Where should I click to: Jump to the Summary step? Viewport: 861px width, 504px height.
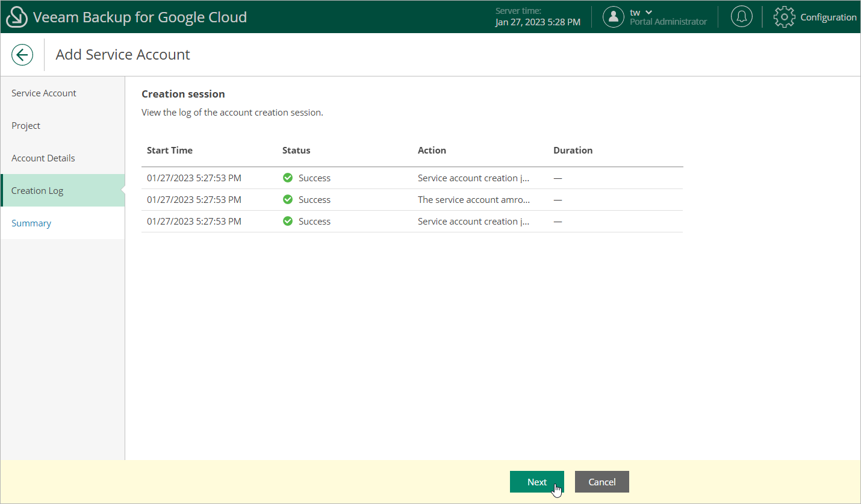31,223
